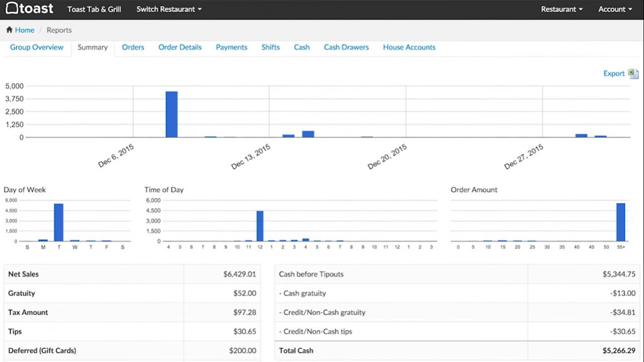The image size is (644, 362).
Task: Select the Order Details tab
Action: (x=180, y=47)
